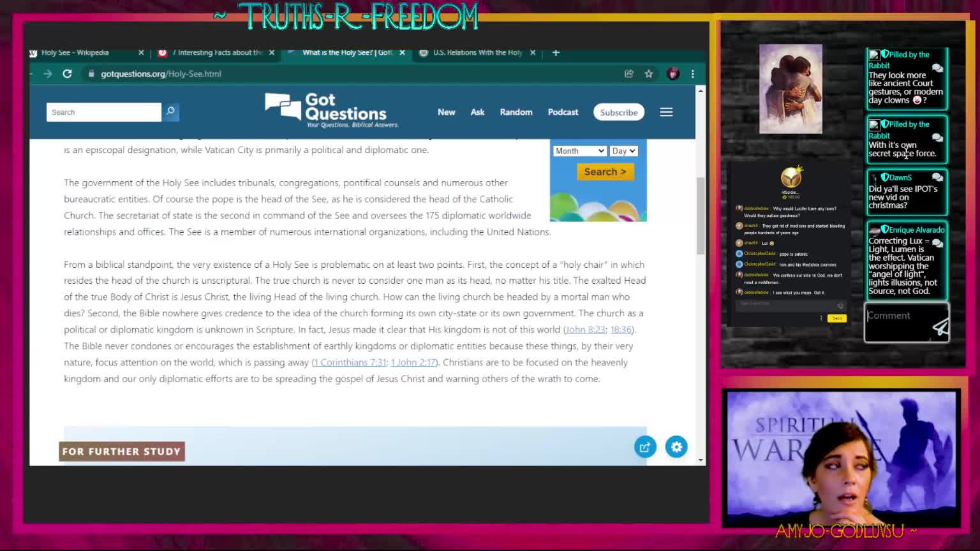Click the reply bubble on the space force comment
Viewport: 980px width, 551px height.
coord(937,137)
